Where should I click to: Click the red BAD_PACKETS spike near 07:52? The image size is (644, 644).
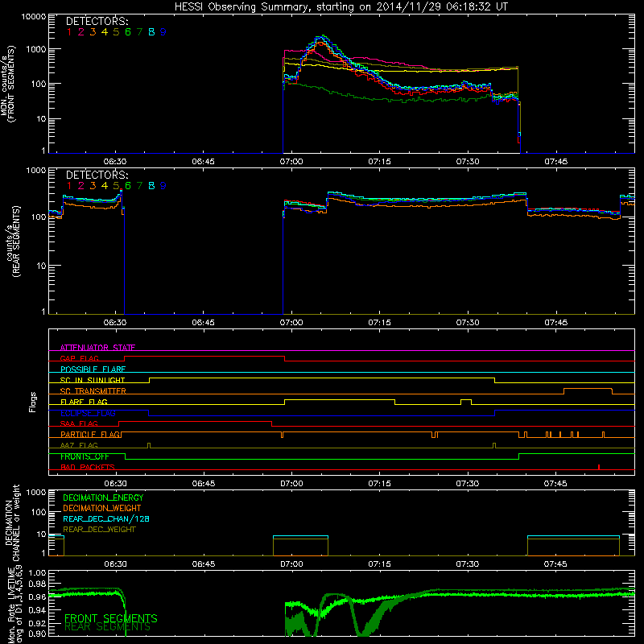(x=599, y=467)
